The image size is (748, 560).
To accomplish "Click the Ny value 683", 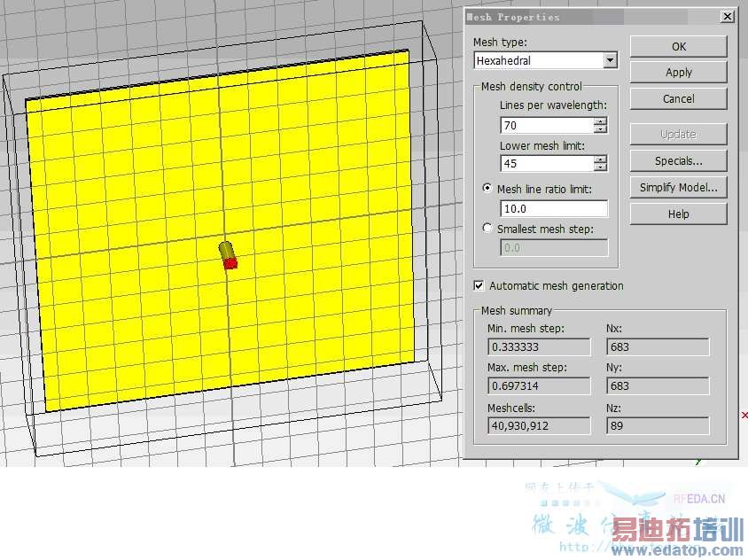I will tap(658, 386).
